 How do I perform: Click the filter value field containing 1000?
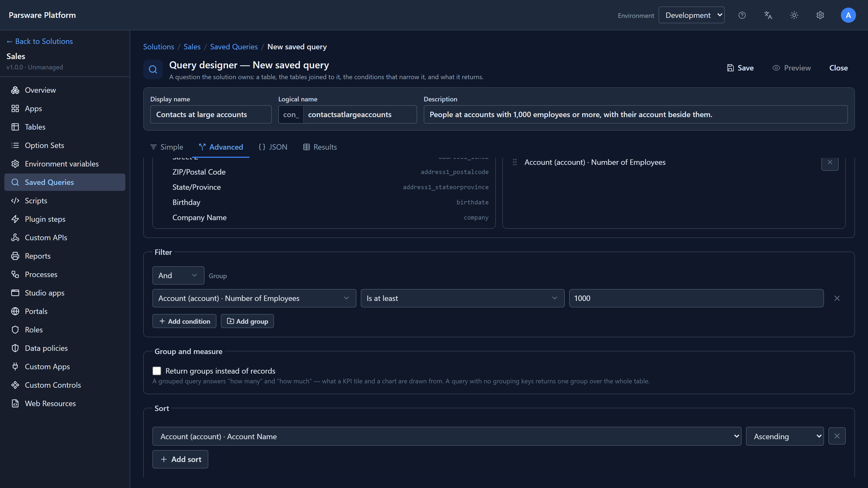[x=697, y=298]
